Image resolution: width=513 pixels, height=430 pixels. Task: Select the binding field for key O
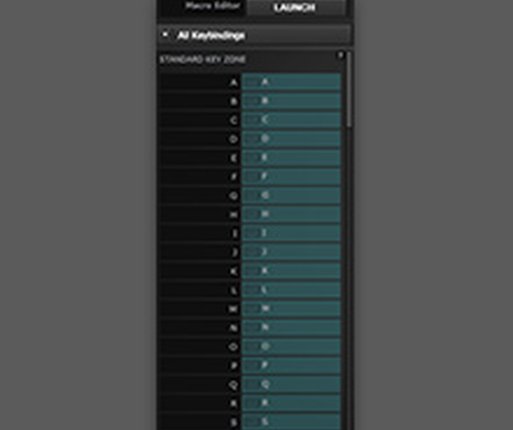291,346
